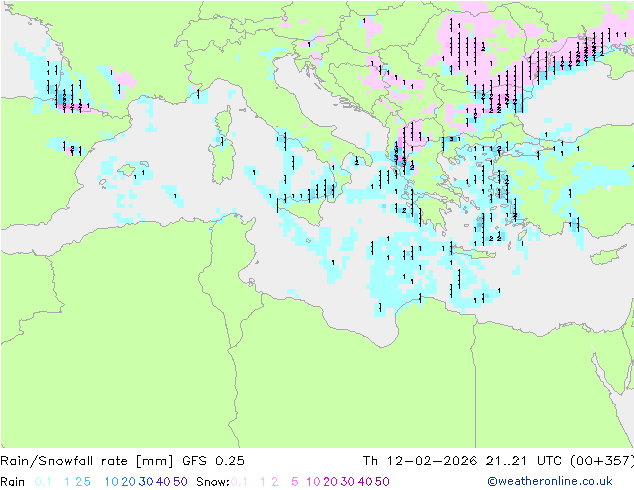Pick the snow legend 10 value
The width and height of the screenshot is (634, 490).
(x=313, y=482)
